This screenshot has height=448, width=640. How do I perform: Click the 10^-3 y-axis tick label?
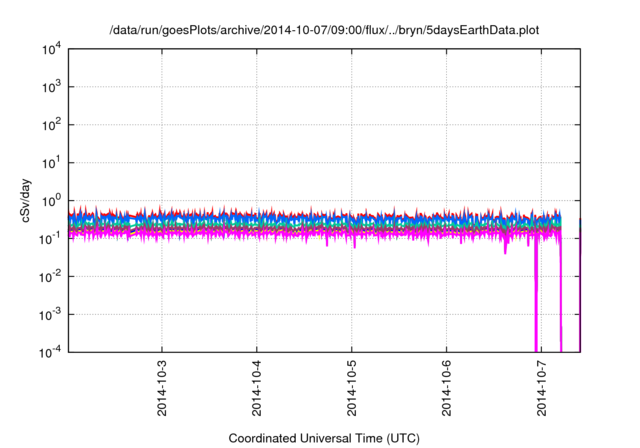click(x=50, y=315)
